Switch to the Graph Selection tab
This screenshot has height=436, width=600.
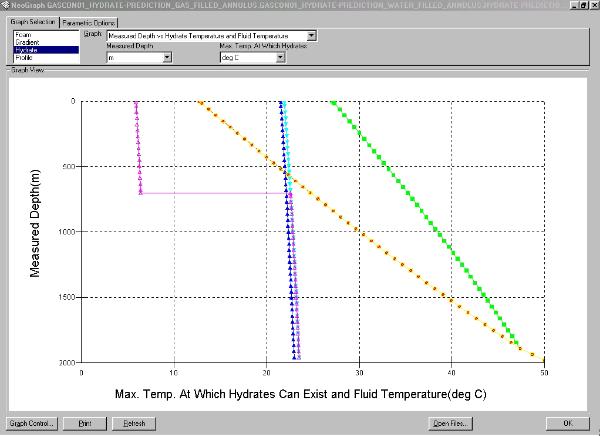30,22
